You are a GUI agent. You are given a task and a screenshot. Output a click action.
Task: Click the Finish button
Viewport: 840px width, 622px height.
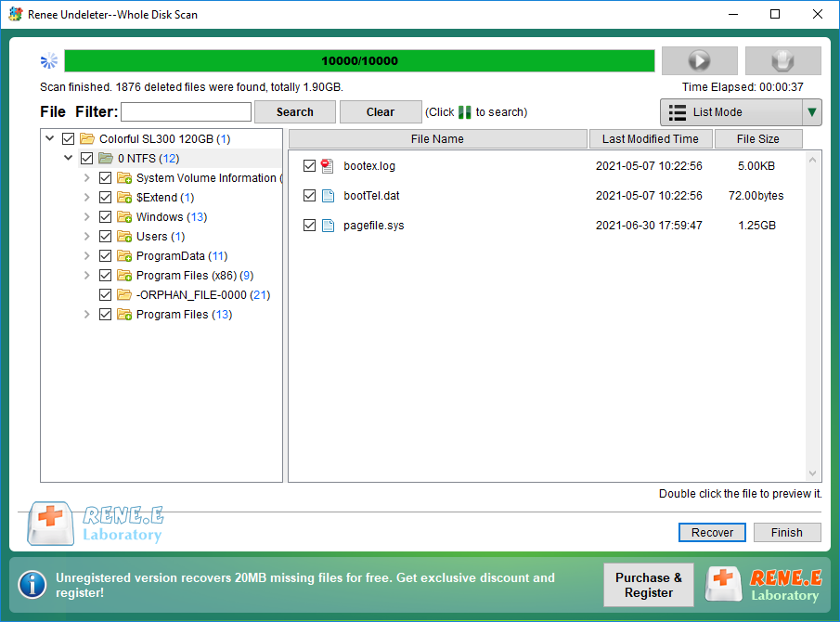pyautogui.click(x=786, y=533)
